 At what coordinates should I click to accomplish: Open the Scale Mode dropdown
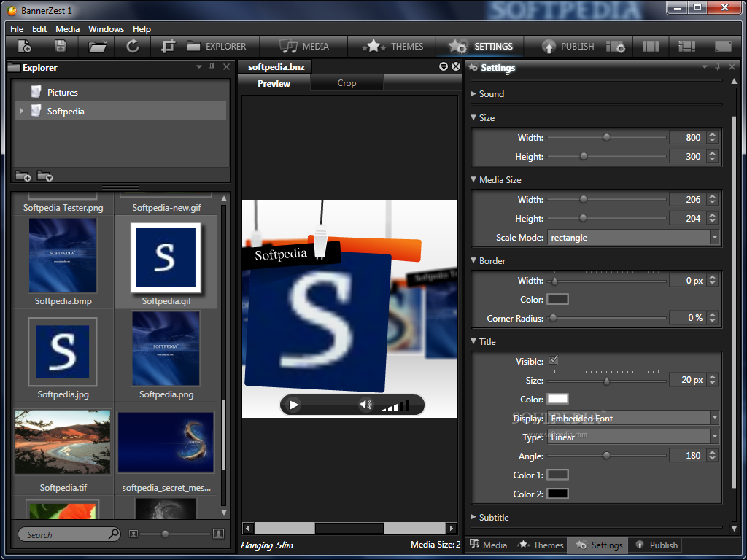(633, 237)
